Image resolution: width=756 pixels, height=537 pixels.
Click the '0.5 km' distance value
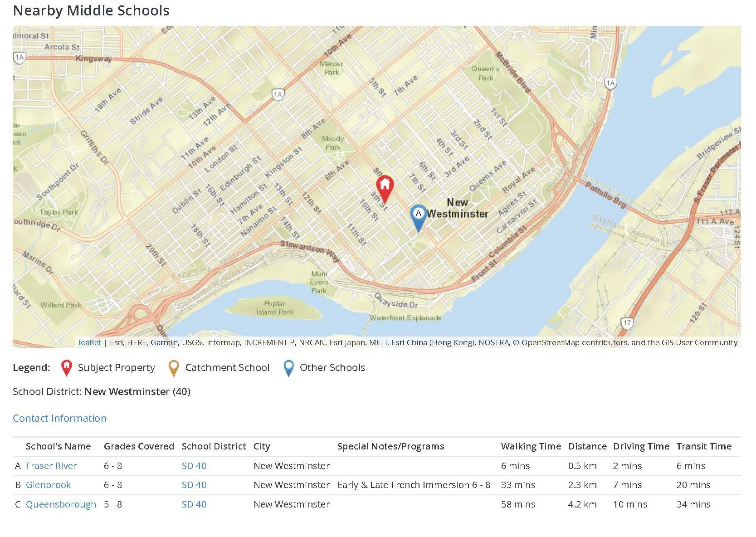coord(582,466)
